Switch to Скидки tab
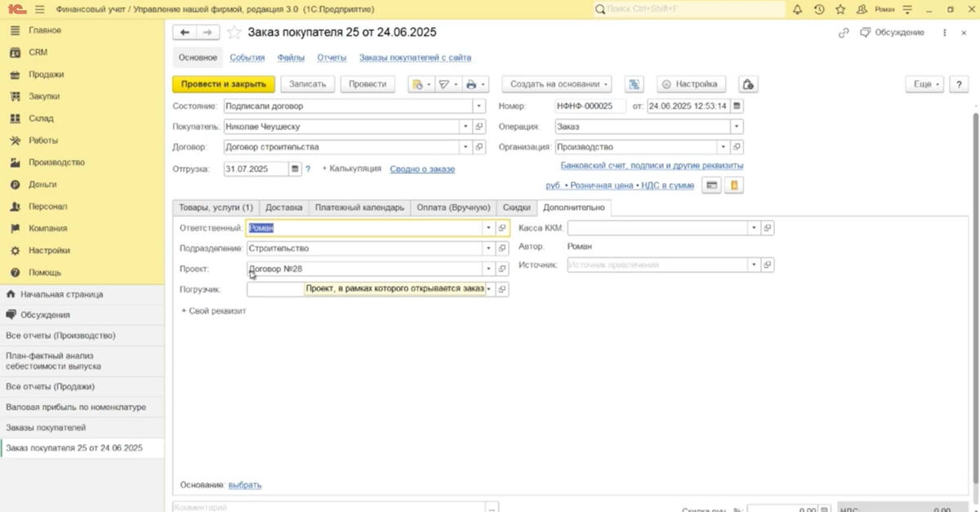 [x=517, y=207]
